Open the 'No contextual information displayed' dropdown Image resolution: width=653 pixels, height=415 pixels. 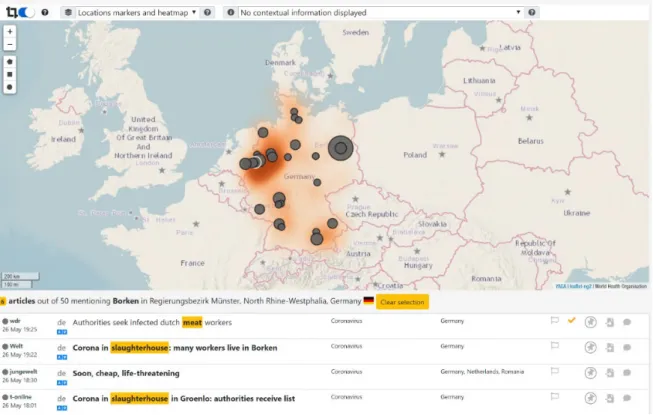pyautogui.click(x=381, y=12)
